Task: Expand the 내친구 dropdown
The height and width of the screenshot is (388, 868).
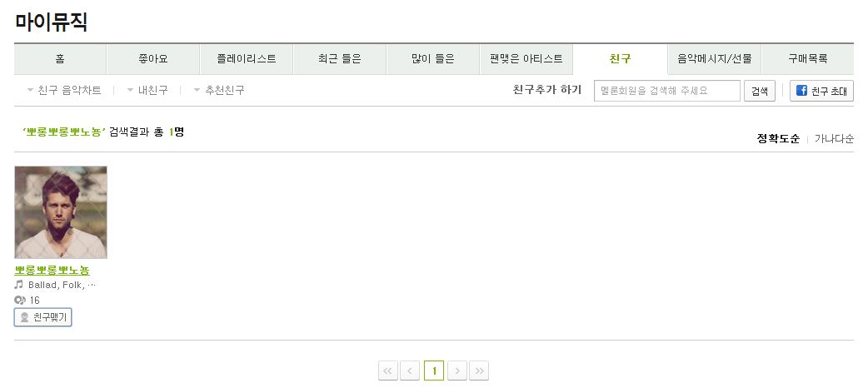Action: (x=147, y=90)
